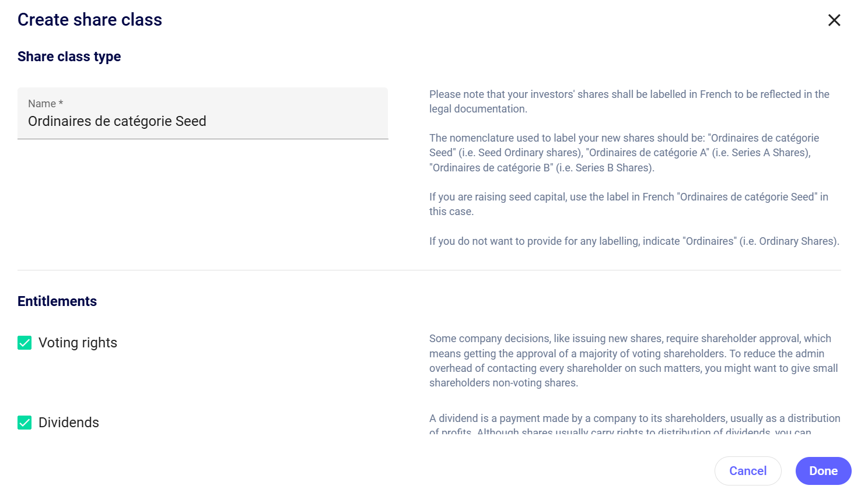Close the Create share class dialog
This screenshot has width=868, height=496.
coord(834,20)
